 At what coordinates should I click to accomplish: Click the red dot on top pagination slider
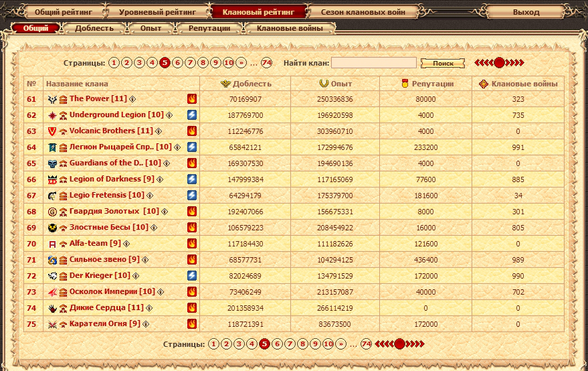pyautogui.click(x=499, y=63)
